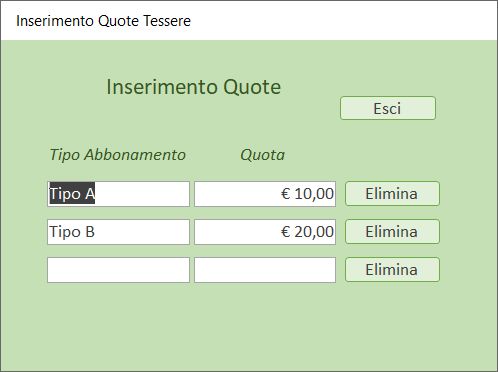Click the Esci button
Image resolution: width=498 pixels, height=372 pixels.
pyautogui.click(x=388, y=108)
